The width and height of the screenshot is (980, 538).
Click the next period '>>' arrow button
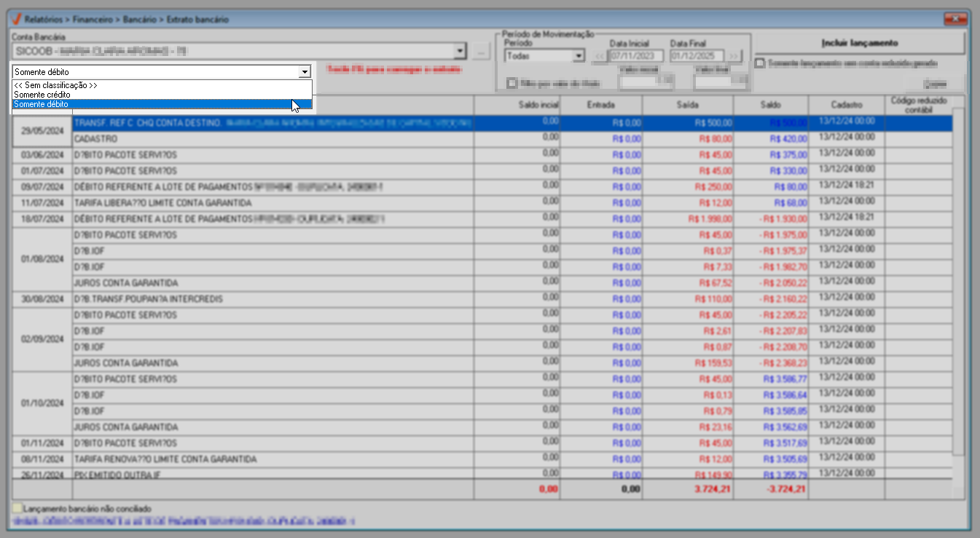pyautogui.click(x=733, y=56)
